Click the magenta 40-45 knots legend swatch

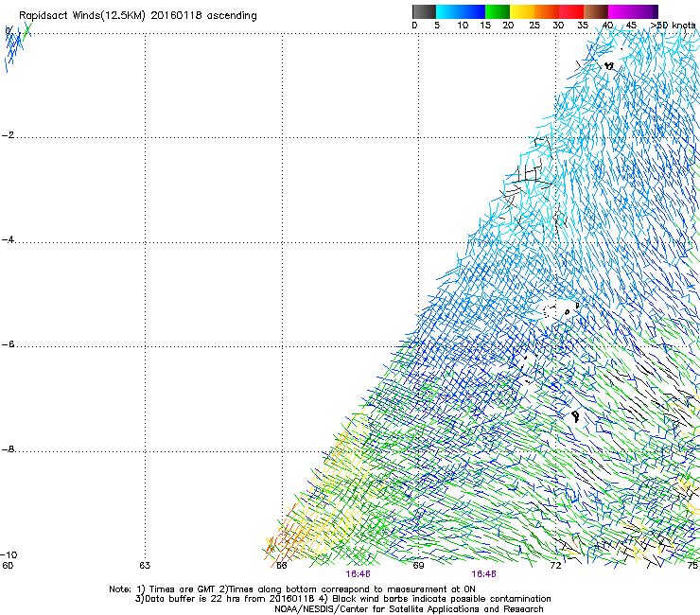point(621,11)
